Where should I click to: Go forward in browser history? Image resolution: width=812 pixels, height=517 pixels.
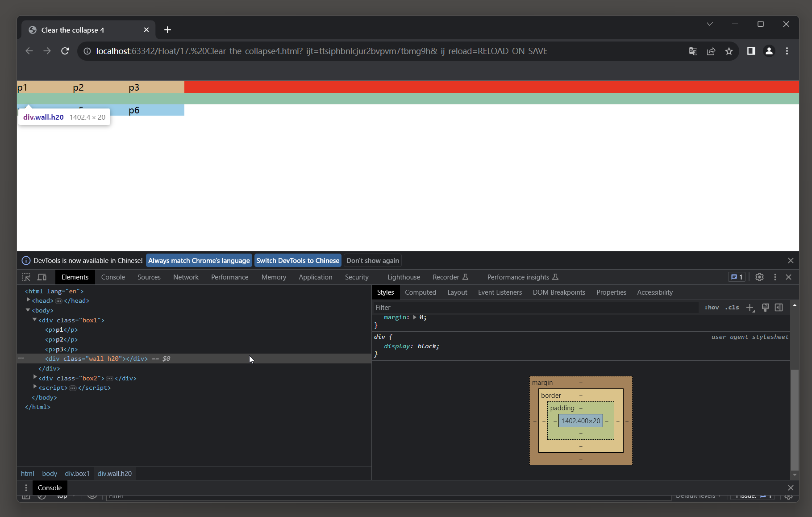point(47,51)
